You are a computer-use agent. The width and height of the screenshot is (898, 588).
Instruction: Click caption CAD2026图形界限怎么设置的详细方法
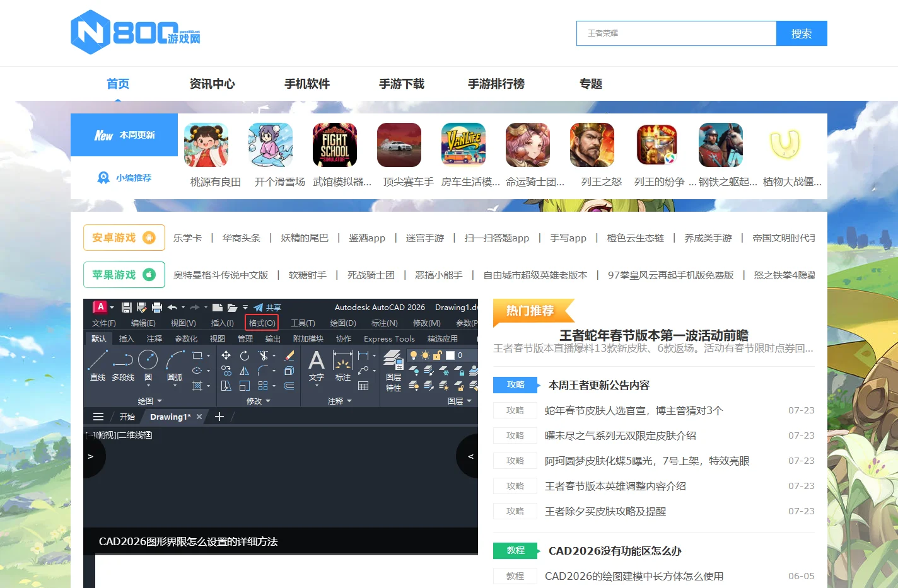[x=188, y=541]
